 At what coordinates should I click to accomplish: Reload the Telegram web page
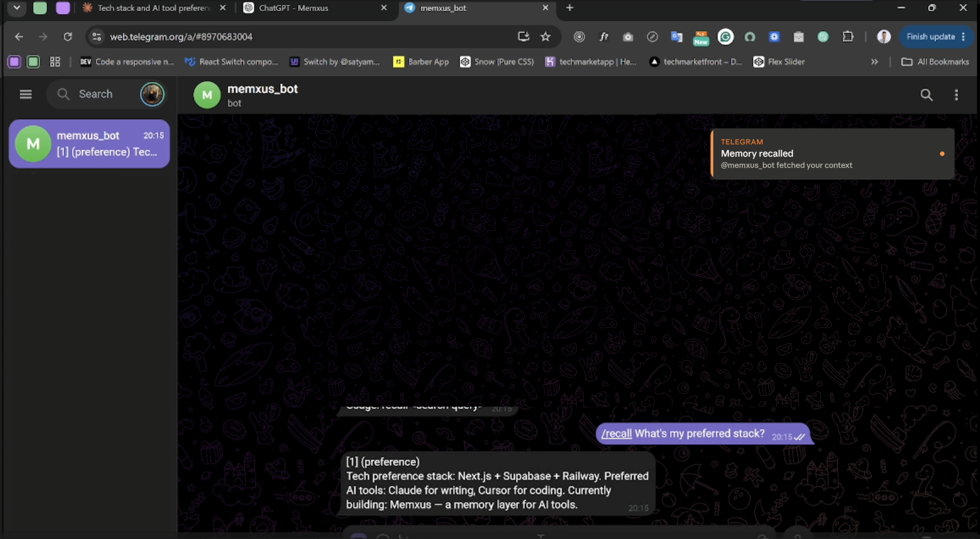pyautogui.click(x=68, y=37)
